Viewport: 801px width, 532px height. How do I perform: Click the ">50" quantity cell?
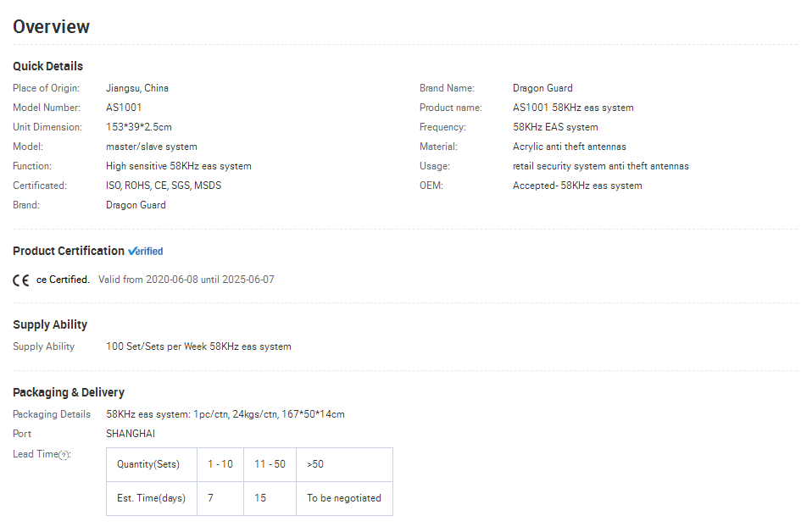click(344, 464)
